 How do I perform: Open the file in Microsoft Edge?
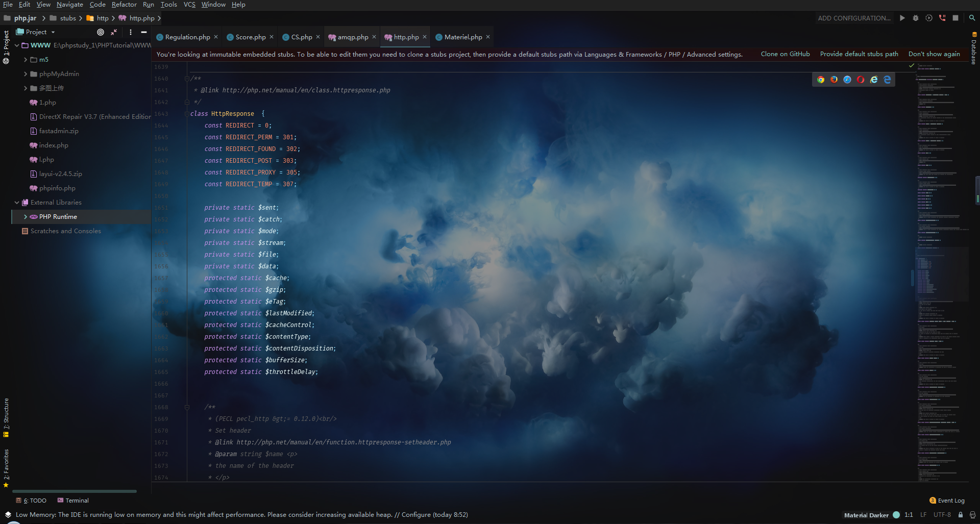[x=888, y=80]
